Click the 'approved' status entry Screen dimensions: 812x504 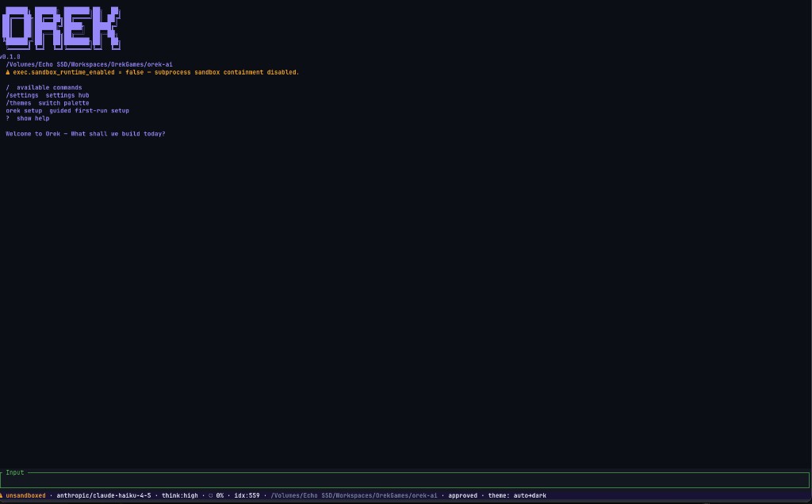pyautogui.click(x=462, y=496)
